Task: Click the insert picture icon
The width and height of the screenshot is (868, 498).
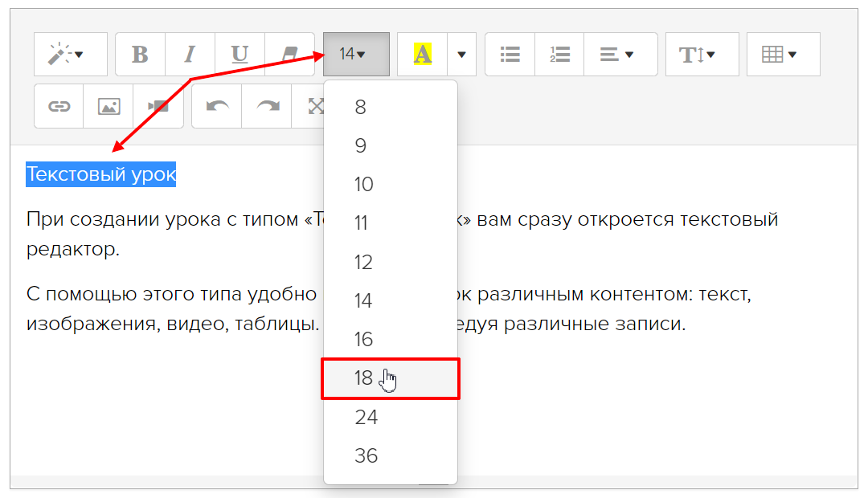Action: 108,106
